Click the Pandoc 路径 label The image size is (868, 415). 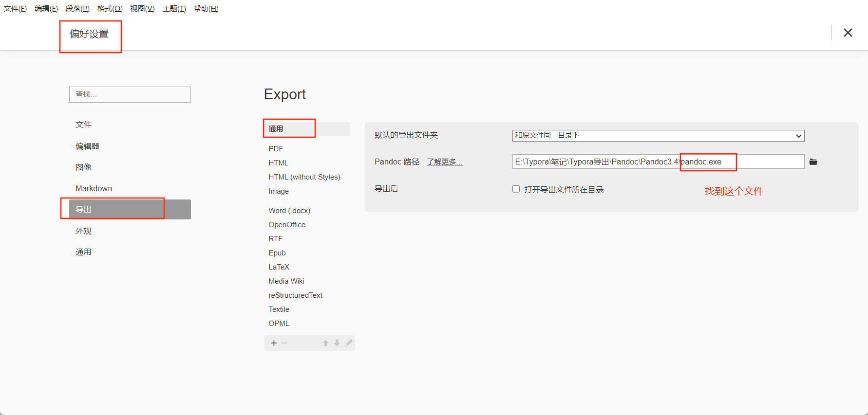(x=397, y=162)
